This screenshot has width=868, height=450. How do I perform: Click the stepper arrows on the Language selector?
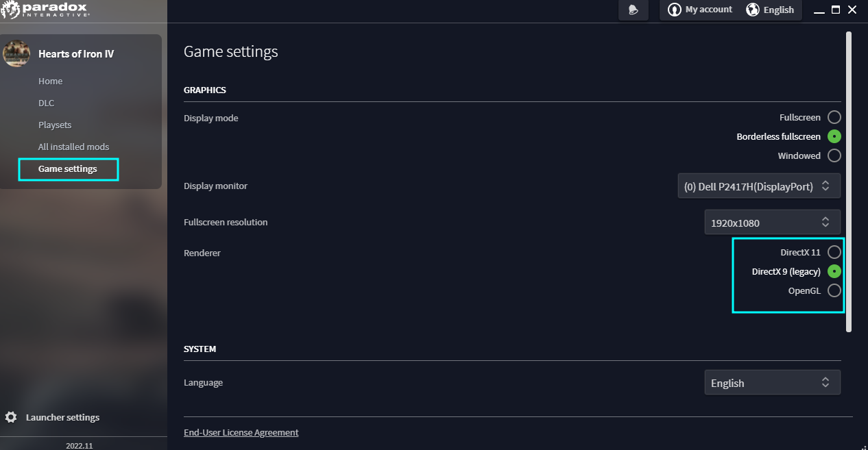pyautogui.click(x=825, y=382)
